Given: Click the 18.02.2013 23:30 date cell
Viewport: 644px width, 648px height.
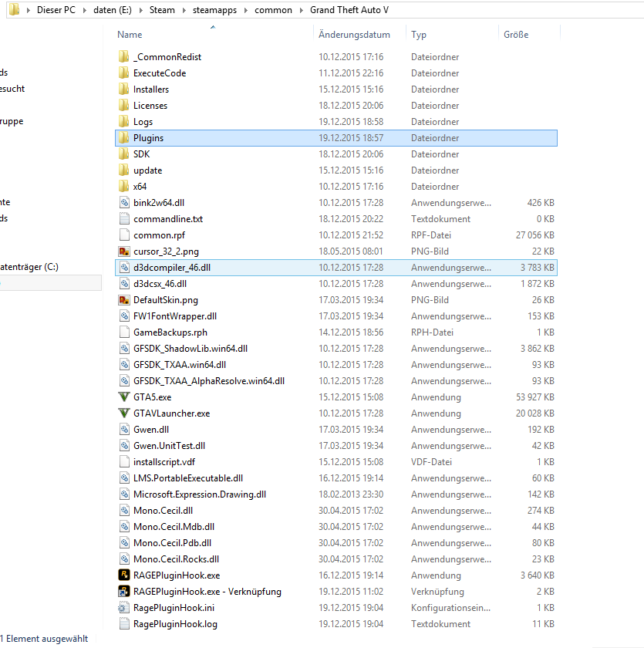Looking at the screenshot, I should point(351,494).
